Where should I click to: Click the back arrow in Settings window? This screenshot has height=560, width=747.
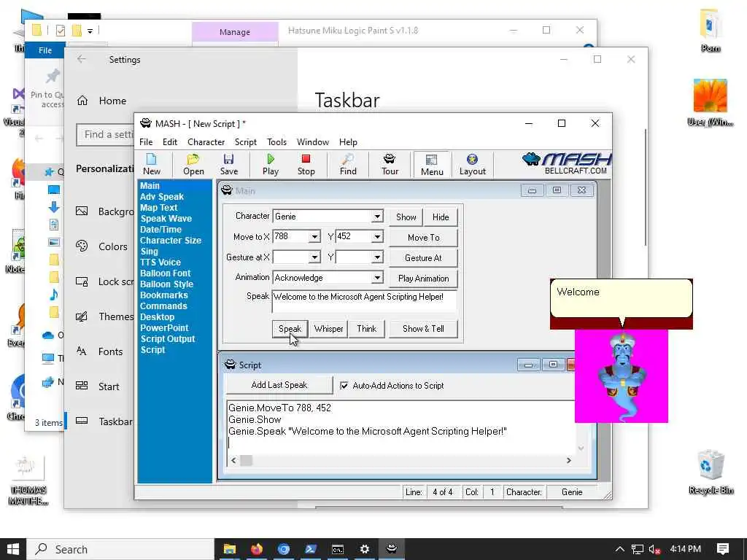pyautogui.click(x=82, y=59)
